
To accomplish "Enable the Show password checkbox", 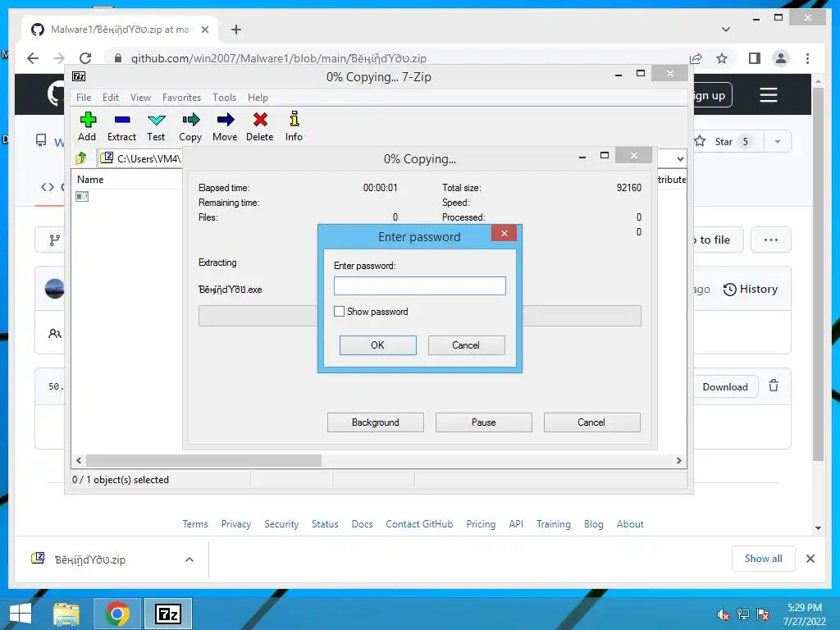I will coord(339,311).
